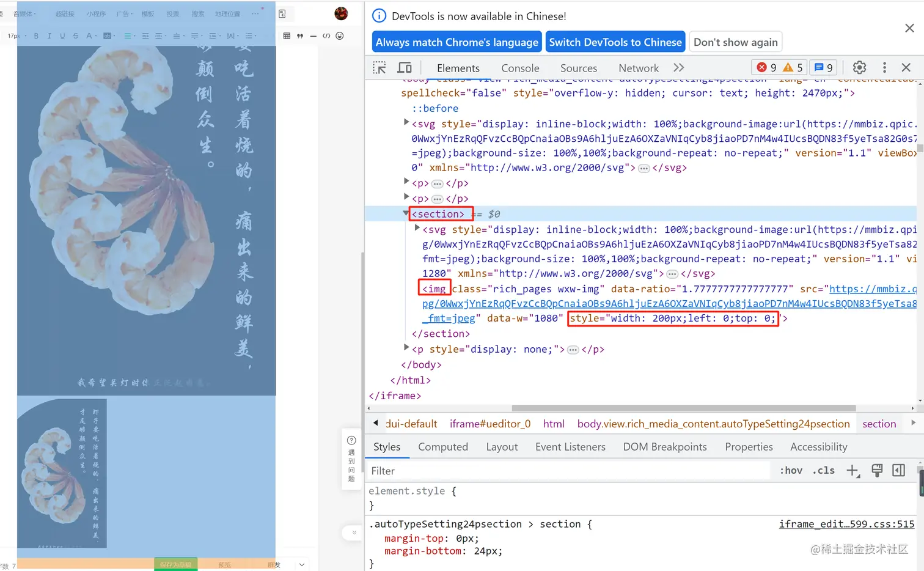Open the emoji picker in editor
The image size is (924, 571).
coord(340,36)
